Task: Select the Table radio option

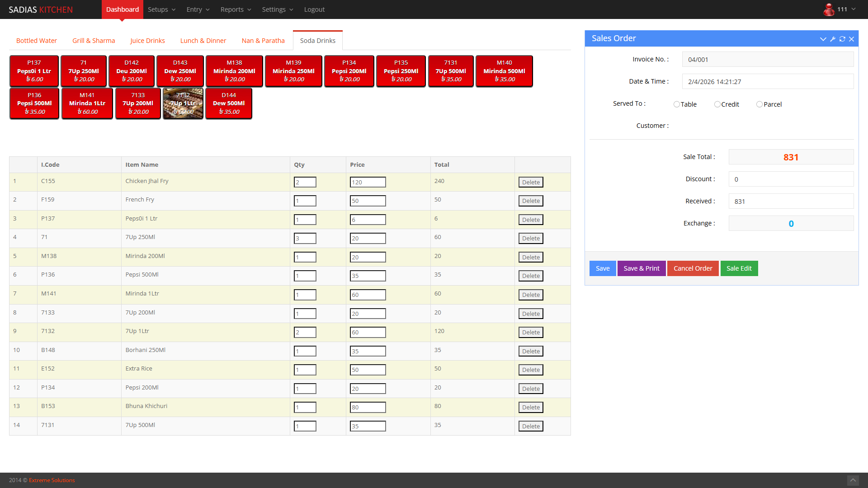Action: (x=677, y=104)
